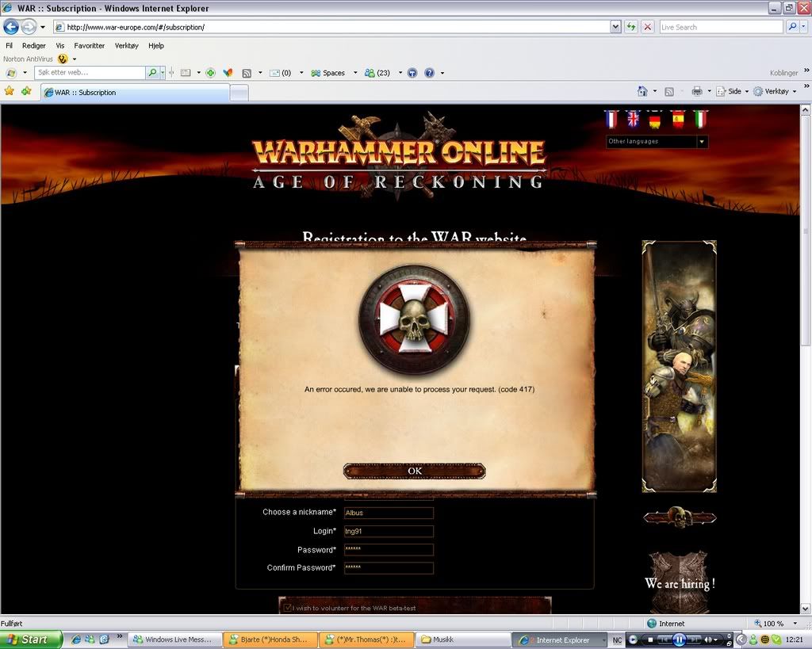Viewport: 812px width, 649px height.
Task: Select the French flag language icon
Action: click(x=611, y=120)
